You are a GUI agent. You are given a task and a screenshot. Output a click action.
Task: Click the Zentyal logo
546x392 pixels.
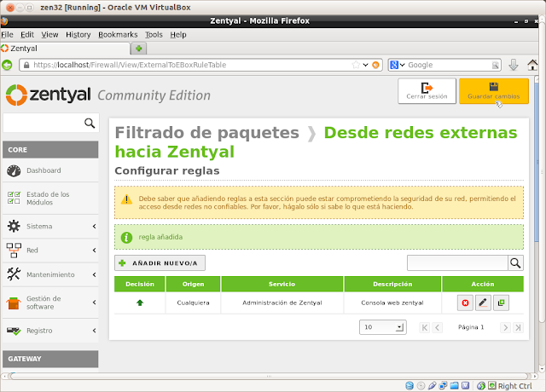(49, 95)
